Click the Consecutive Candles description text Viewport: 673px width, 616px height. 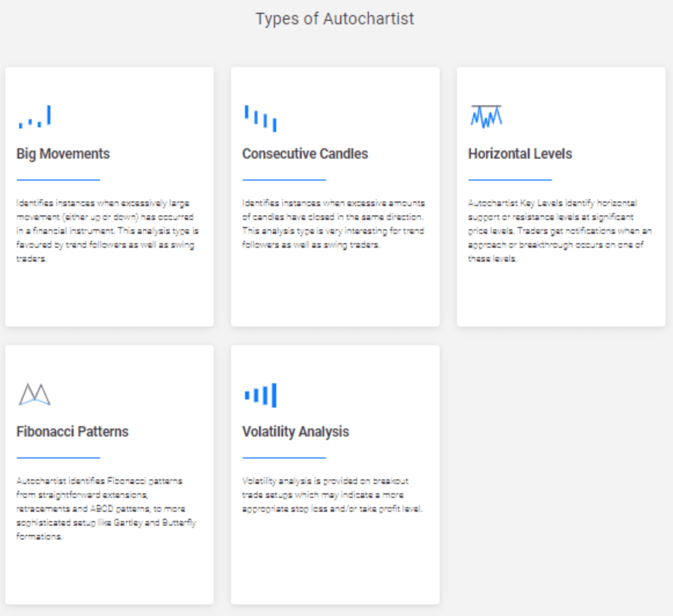[333, 224]
